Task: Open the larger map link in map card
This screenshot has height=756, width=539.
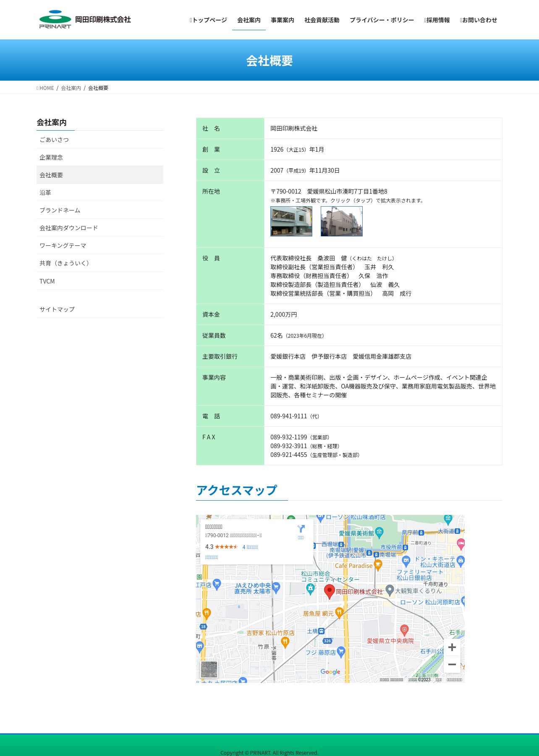Action: click(212, 557)
